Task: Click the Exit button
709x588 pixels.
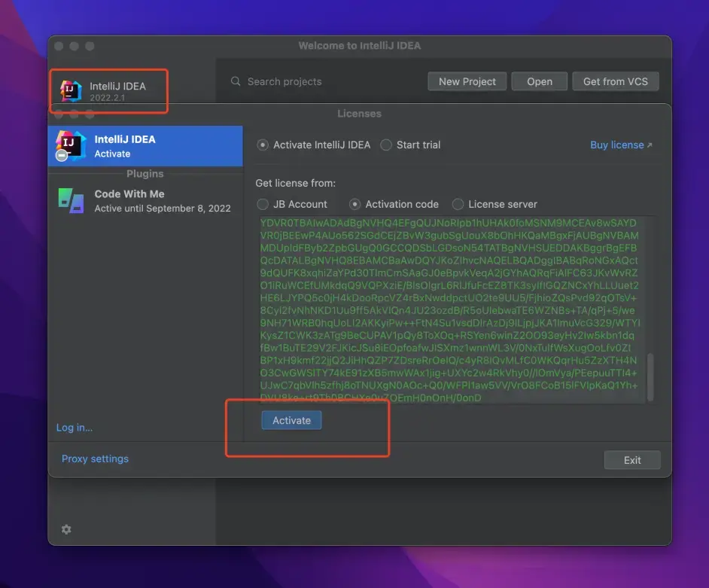Action: (632, 460)
